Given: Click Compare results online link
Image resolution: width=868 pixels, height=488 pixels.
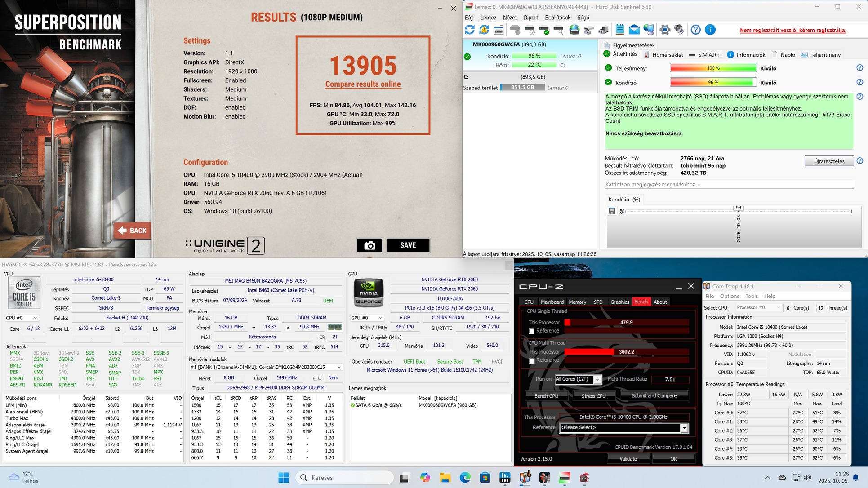Looking at the screenshot, I should 363,84.
